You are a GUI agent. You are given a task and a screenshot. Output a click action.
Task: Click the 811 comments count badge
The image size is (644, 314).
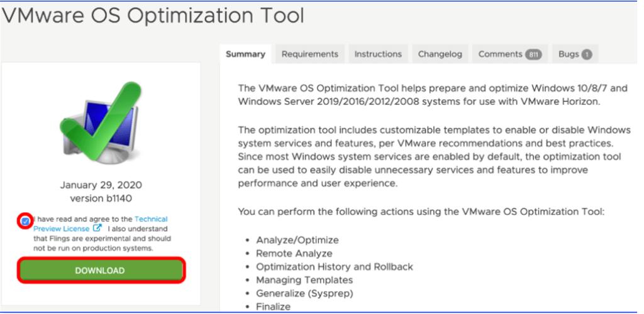click(533, 54)
